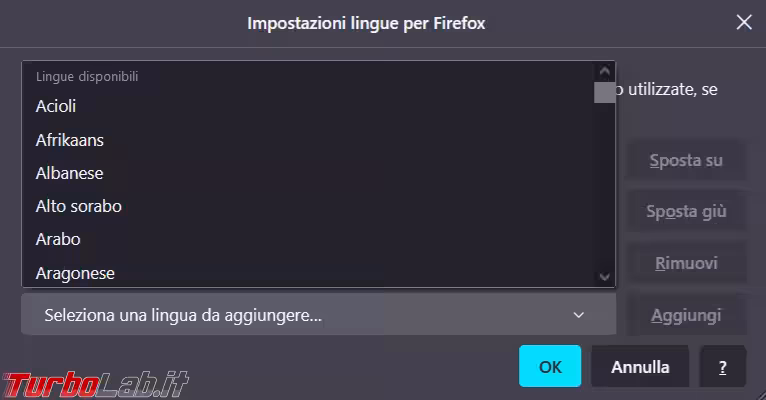The image size is (766, 400).
Task: Click the scrollbar down arrow in language list
Action: (604, 276)
